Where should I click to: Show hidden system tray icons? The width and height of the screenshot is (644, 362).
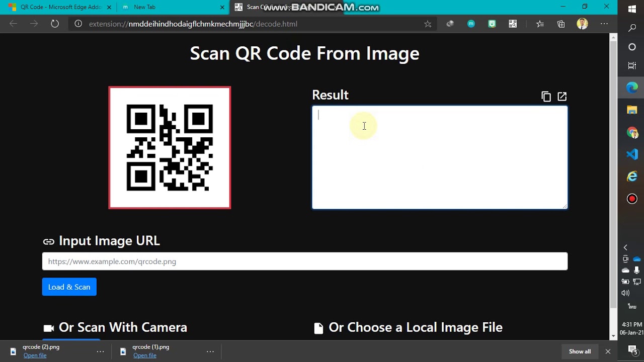[x=625, y=247]
